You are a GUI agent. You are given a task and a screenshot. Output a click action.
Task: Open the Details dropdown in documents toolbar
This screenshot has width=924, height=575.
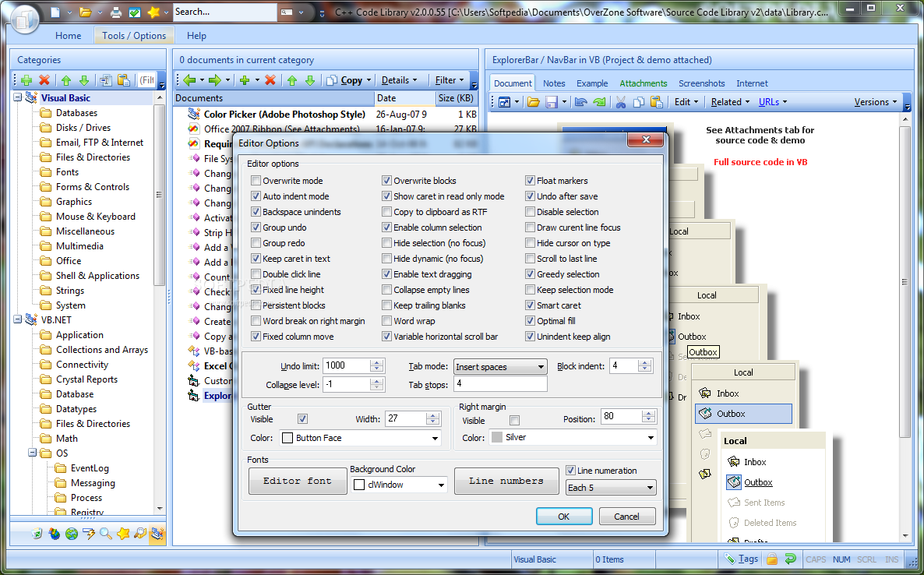click(399, 80)
